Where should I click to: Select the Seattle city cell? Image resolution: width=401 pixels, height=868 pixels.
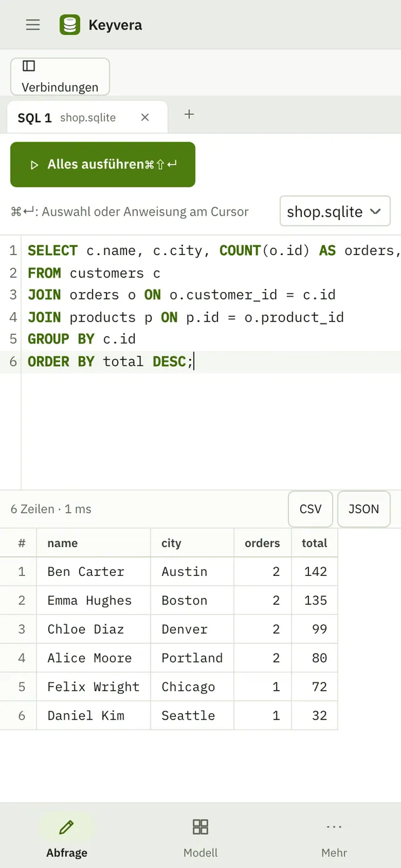192,716
